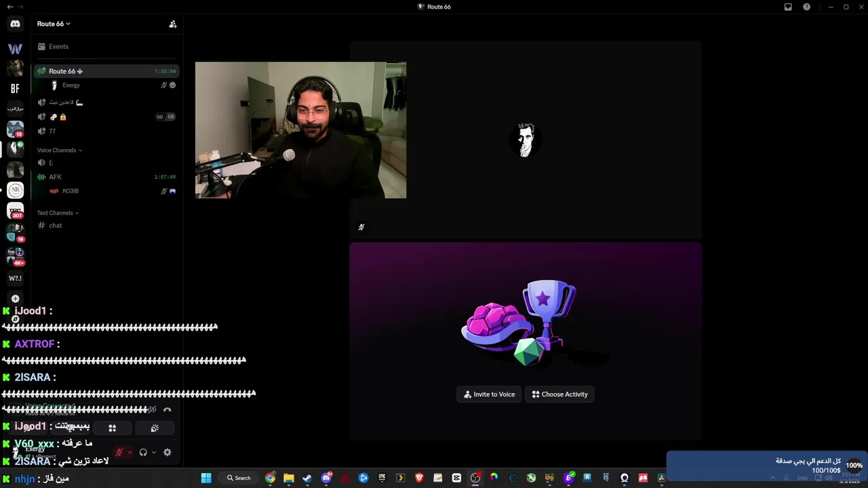Open Chrome from the taskbar
Screen dimensions: 868x488
click(270, 478)
